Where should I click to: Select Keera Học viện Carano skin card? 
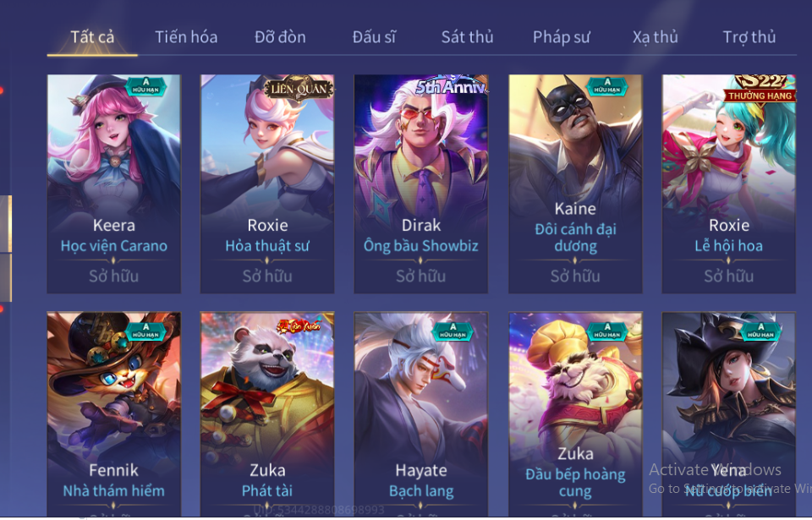pyautogui.click(x=114, y=183)
